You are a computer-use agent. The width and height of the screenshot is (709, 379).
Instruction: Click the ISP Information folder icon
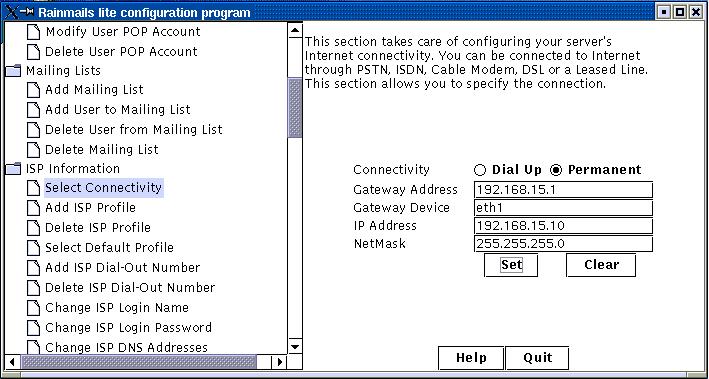pos(14,169)
